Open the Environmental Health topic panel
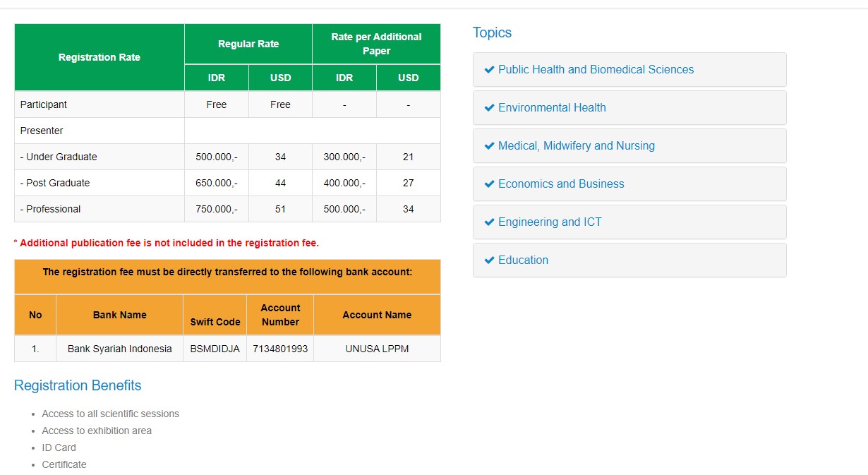 [552, 108]
